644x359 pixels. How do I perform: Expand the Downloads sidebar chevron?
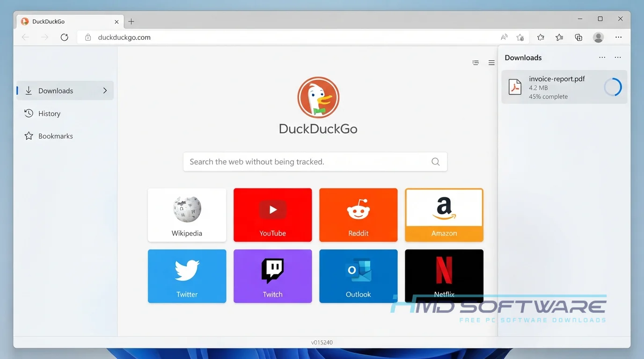pos(105,91)
